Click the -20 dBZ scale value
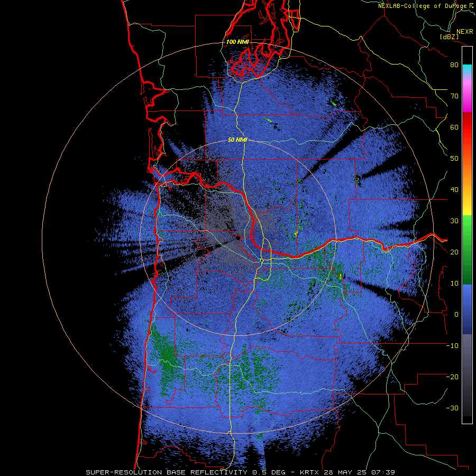 tap(452, 377)
